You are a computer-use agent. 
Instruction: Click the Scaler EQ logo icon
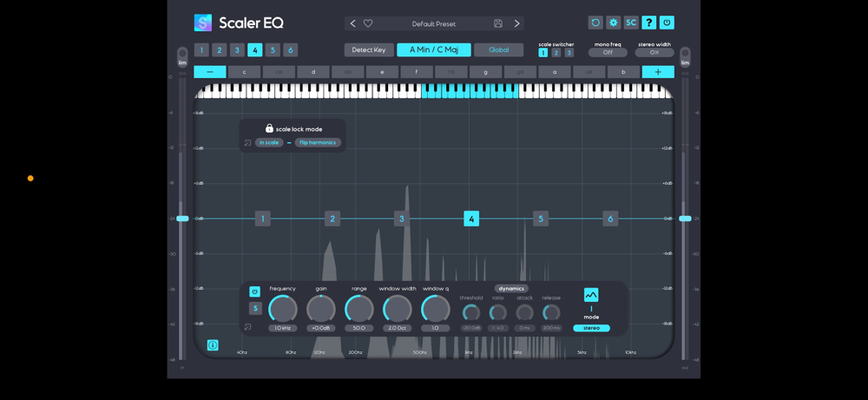click(x=202, y=23)
